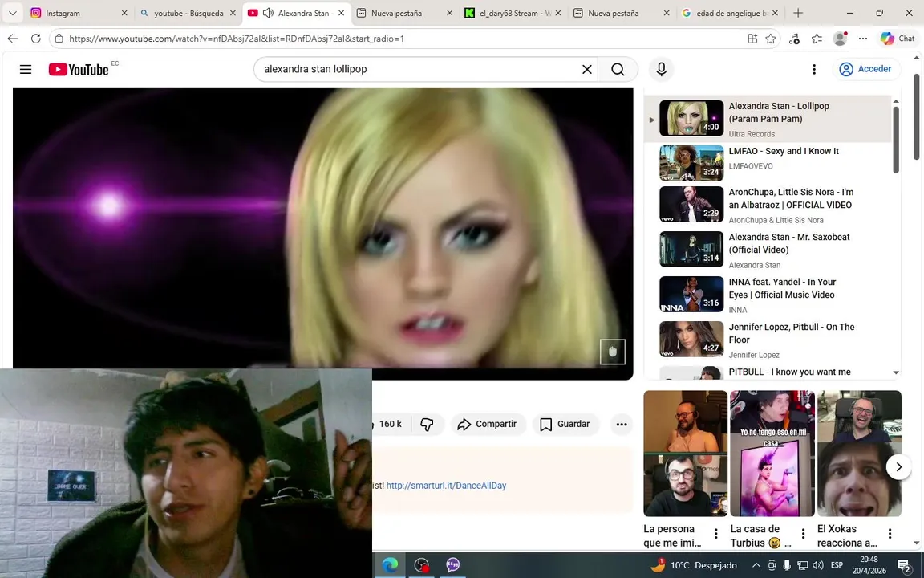Viewport: 924px width, 578px height.
Task: Open the Edge profile avatar
Action: tap(841, 39)
